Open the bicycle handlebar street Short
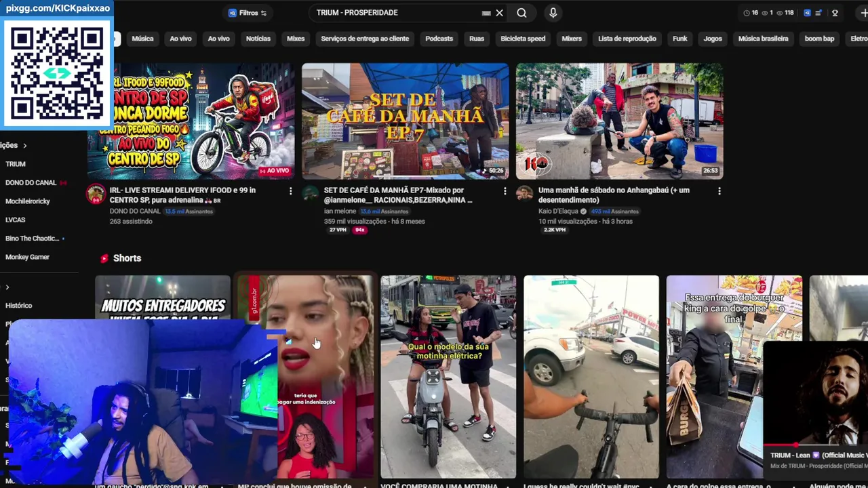Viewport: 868px width, 488px height. 591,377
